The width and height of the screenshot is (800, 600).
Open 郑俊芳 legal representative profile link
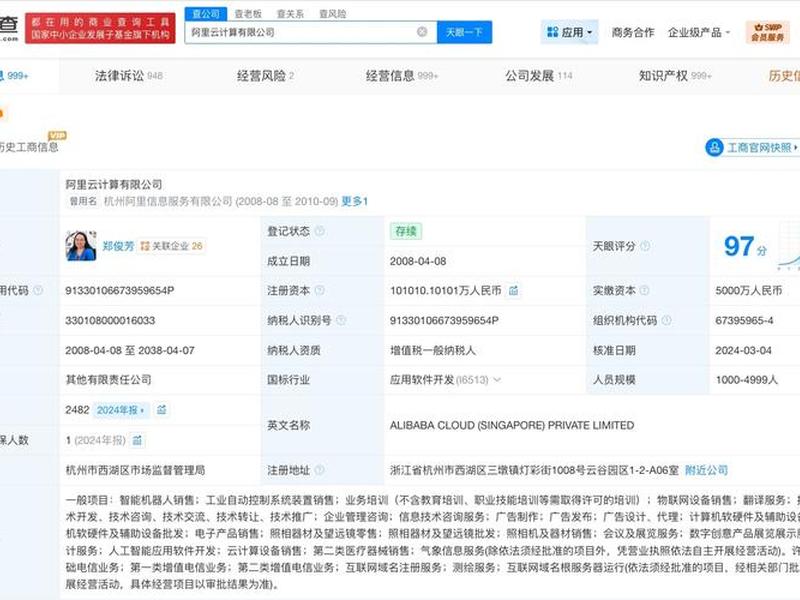click(x=118, y=246)
